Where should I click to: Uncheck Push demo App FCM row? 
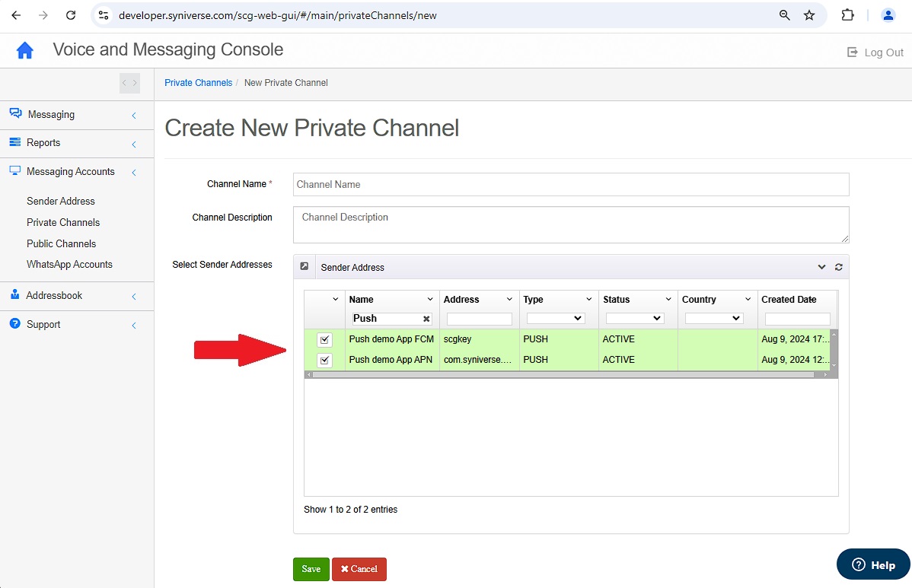point(324,339)
